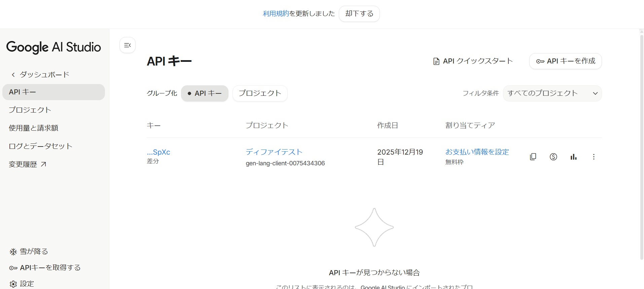Copy the ...SpXc API key
Image resolution: width=644 pixels, height=289 pixels.
(x=533, y=157)
